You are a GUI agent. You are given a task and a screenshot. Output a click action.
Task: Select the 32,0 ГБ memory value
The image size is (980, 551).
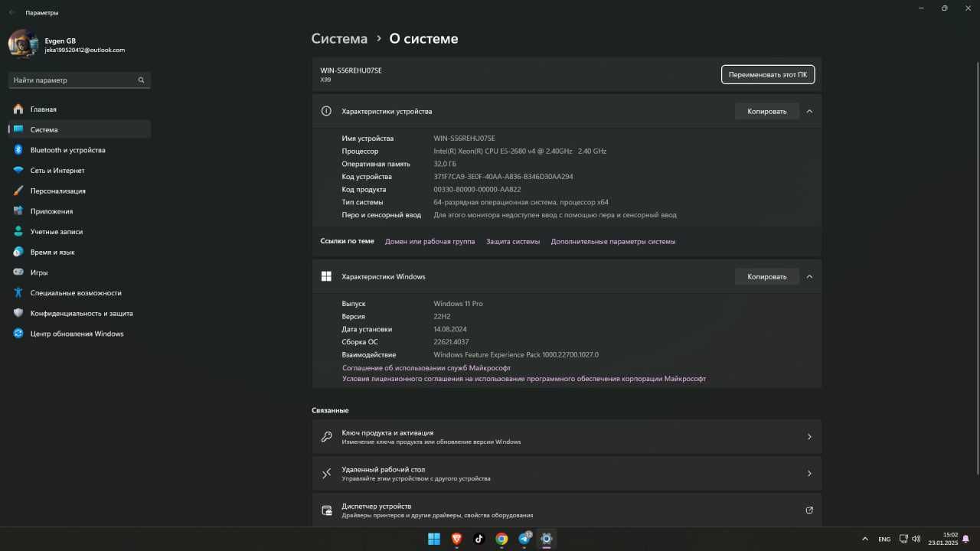click(x=445, y=164)
